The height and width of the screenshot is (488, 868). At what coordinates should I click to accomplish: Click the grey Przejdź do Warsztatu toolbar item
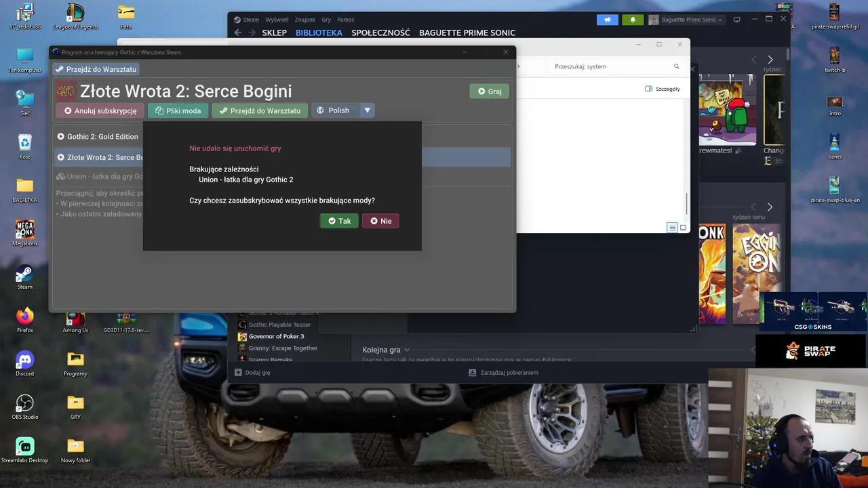96,69
